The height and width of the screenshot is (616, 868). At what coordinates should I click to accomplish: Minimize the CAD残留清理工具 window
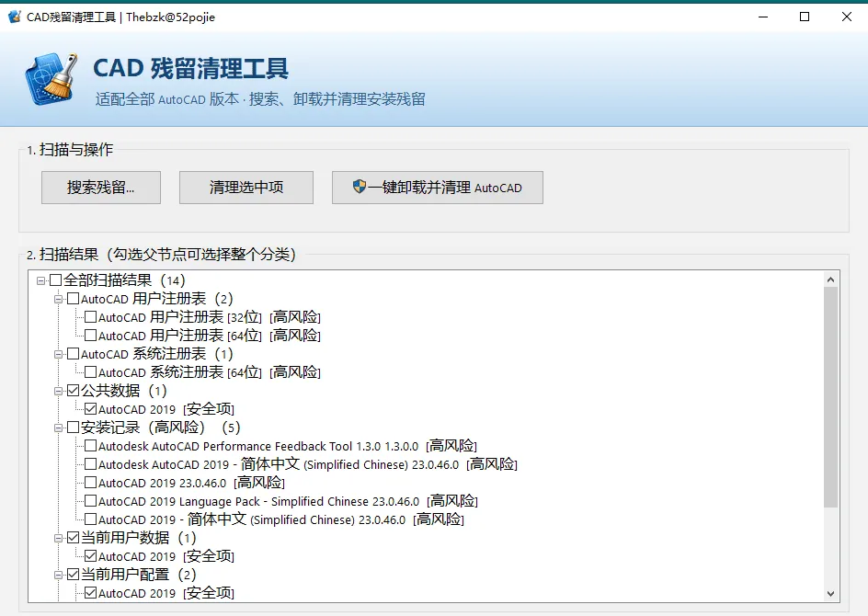(763, 17)
